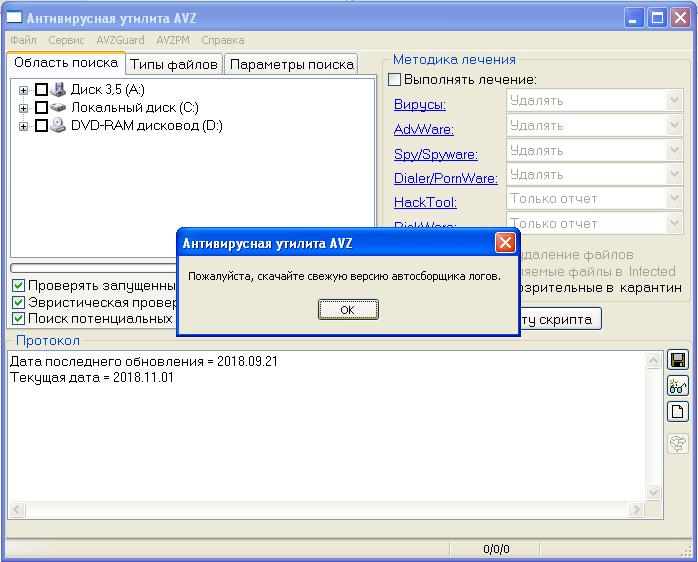
Task: Toggle the Проверять запущенные checkbox
Action: click(x=18, y=286)
